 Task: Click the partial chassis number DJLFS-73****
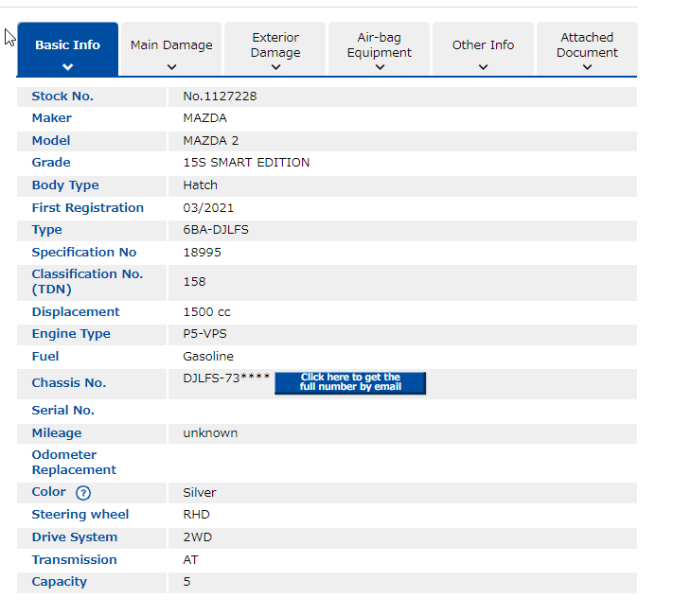[x=226, y=378]
